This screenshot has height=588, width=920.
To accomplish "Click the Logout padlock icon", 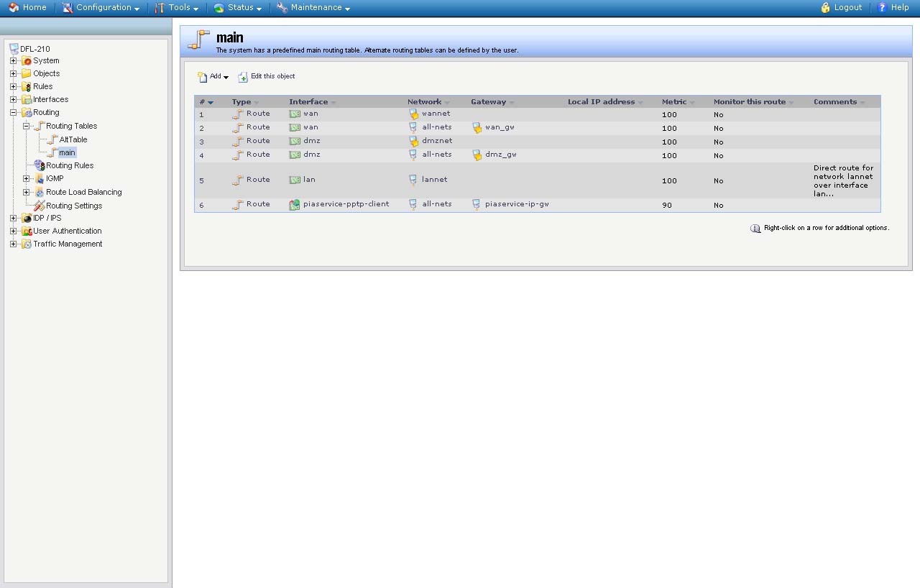I will pyautogui.click(x=826, y=7).
